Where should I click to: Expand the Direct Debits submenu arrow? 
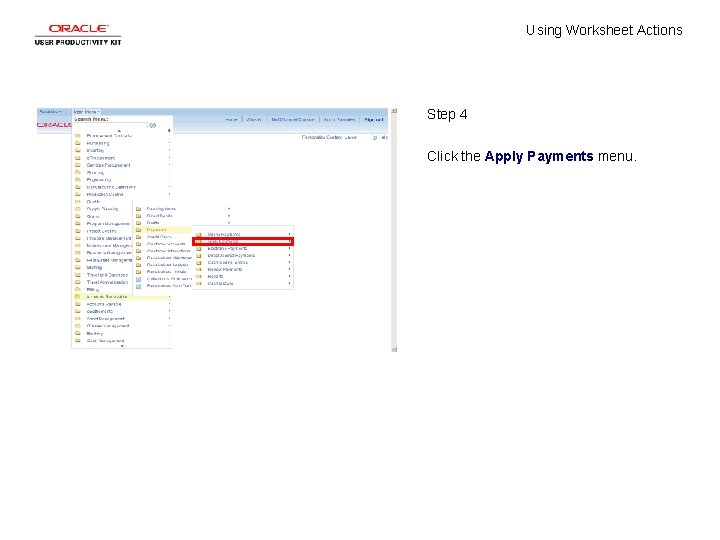click(229, 216)
